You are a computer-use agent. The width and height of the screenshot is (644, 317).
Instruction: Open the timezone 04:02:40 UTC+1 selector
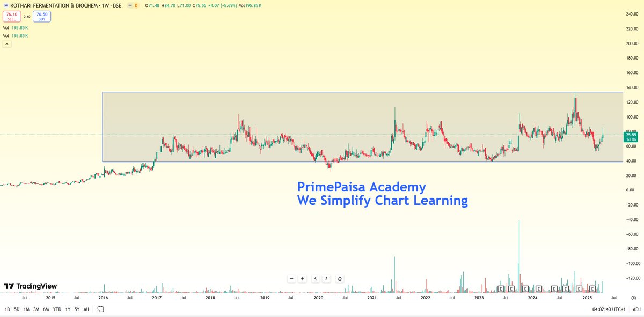609,309
